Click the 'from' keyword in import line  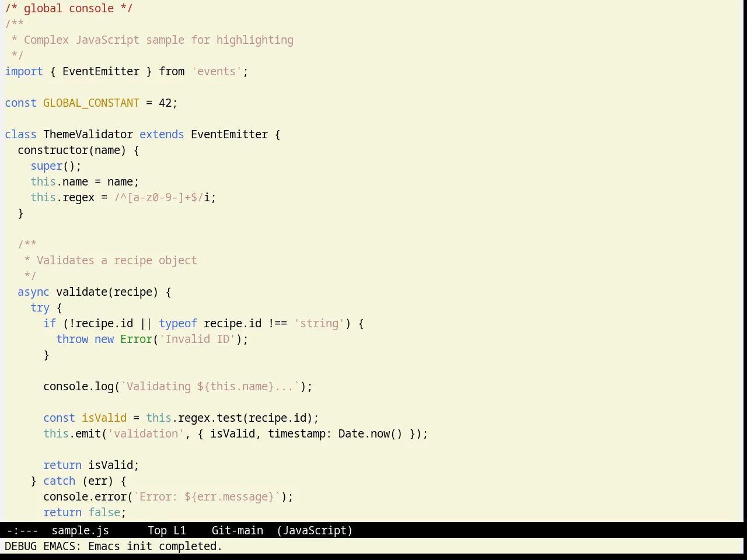172,71
